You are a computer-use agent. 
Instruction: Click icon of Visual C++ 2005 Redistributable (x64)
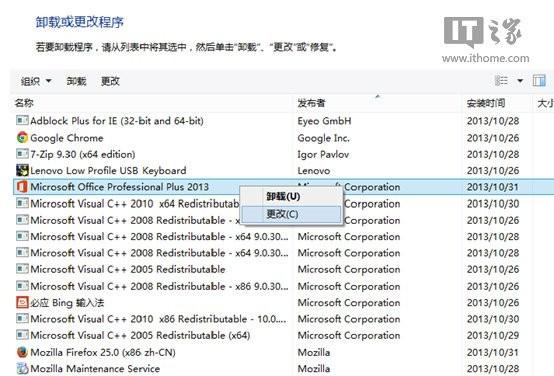point(22,335)
